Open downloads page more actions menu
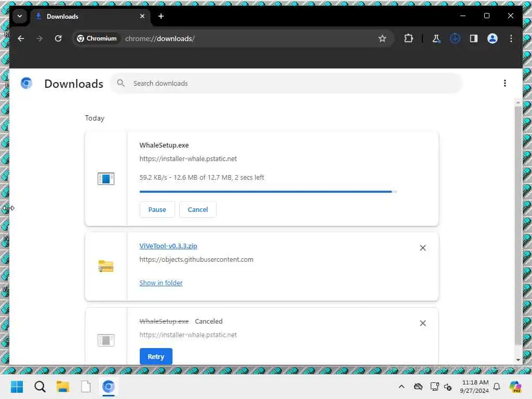Viewport: 532px width, 399px height. coord(505,83)
